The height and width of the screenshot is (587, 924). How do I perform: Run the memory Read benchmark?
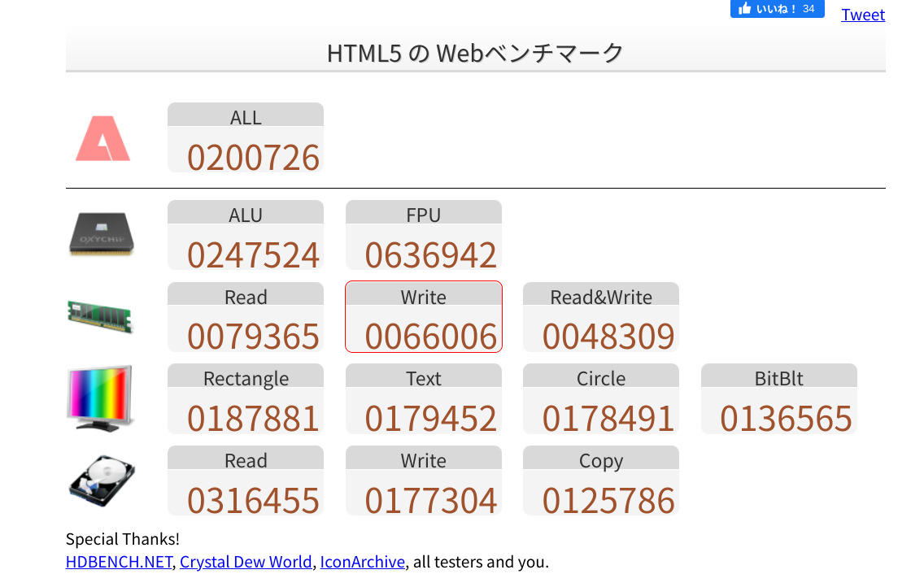[246, 318]
